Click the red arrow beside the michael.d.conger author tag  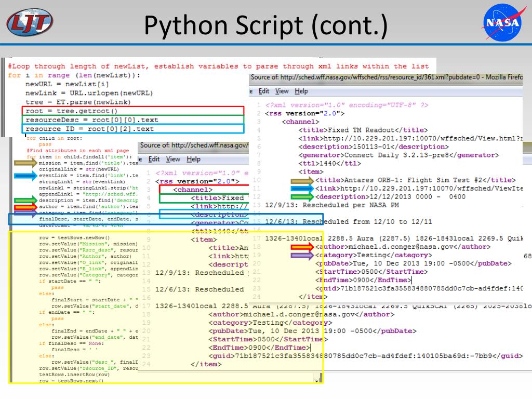click(301, 247)
